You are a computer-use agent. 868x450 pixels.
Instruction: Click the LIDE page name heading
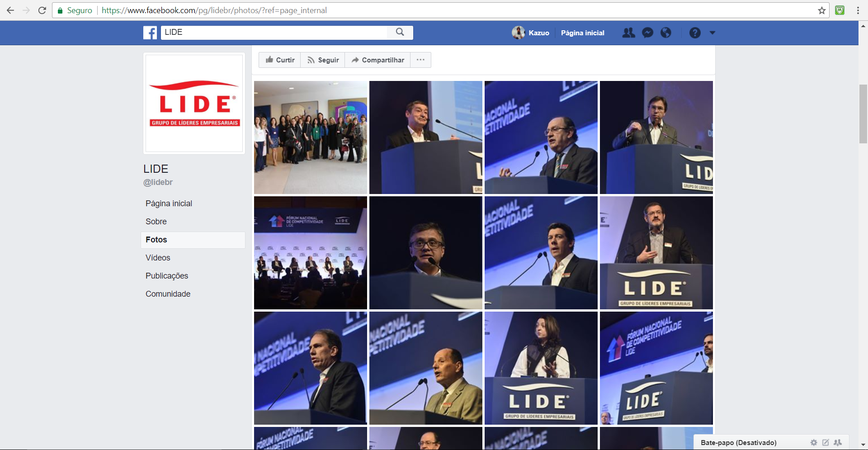156,169
